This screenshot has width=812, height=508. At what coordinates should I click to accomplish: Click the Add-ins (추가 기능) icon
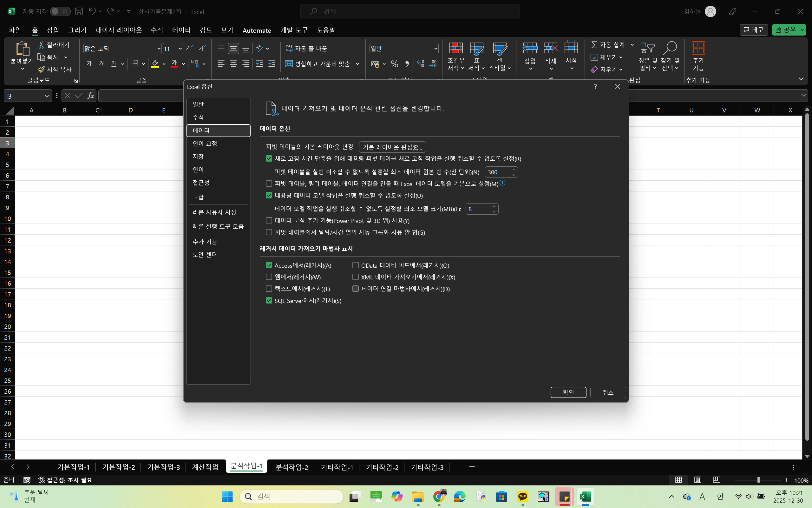pos(698,48)
